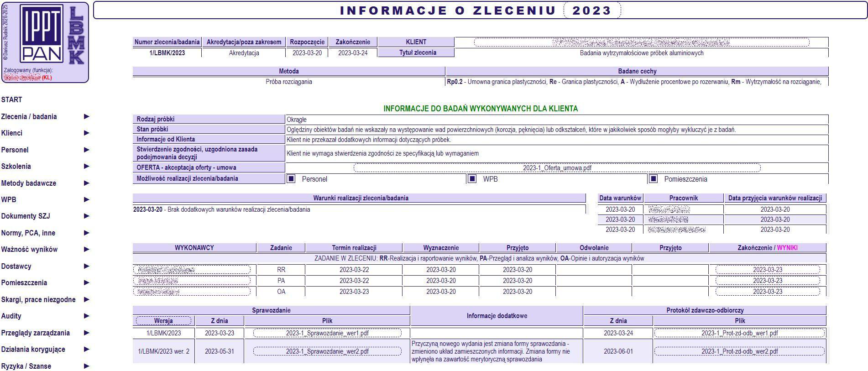Toggle the Personel checkbox

click(291, 178)
